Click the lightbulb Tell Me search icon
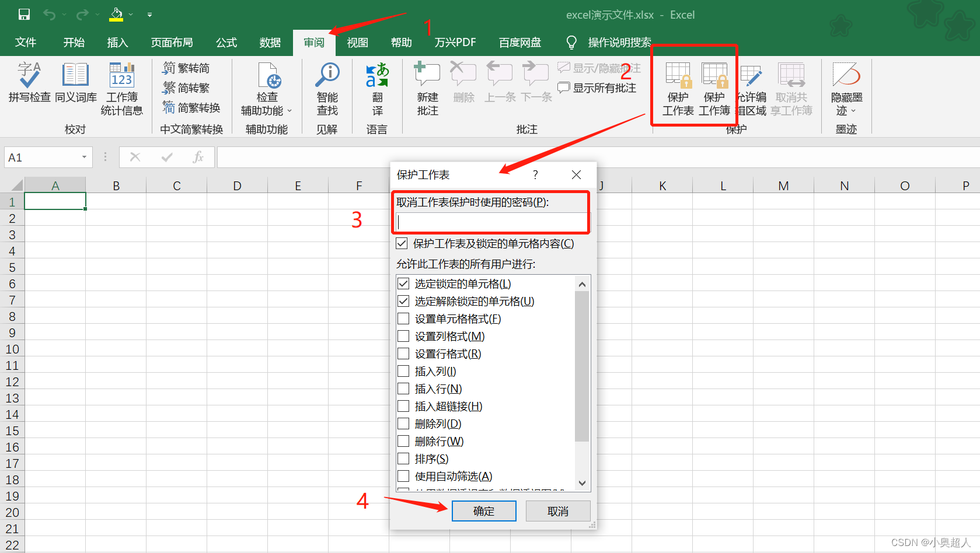This screenshot has height=553, width=980. pos(571,43)
